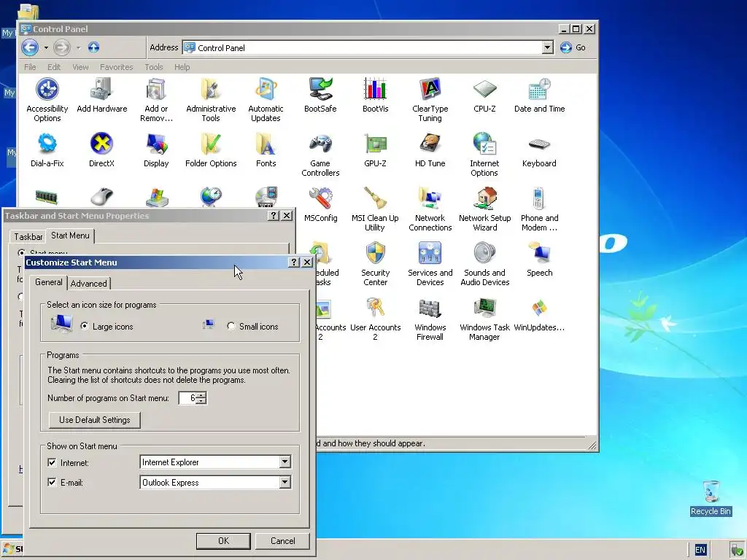Click the Customize Start Menu help button

(294, 262)
